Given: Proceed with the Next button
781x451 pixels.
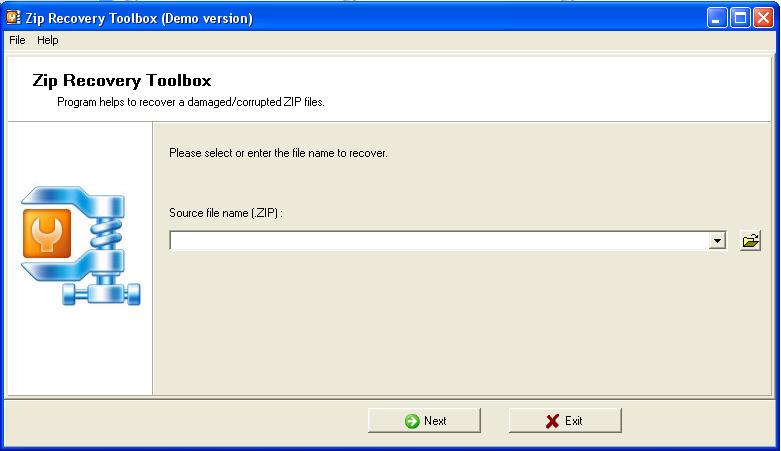Looking at the screenshot, I should coord(424,421).
